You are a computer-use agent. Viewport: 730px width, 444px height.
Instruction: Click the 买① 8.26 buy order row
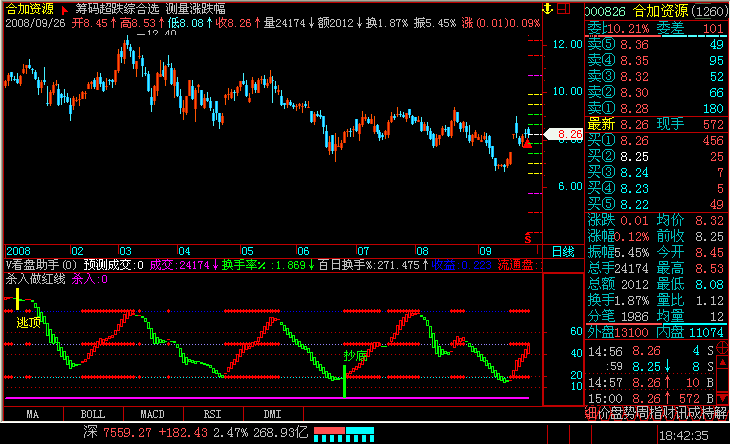tap(655, 141)
